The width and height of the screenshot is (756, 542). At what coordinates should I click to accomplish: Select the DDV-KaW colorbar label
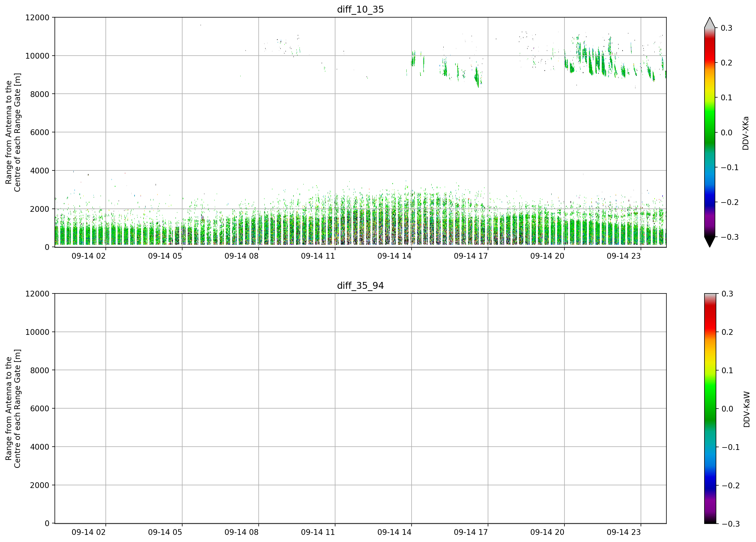coord(747,409)
